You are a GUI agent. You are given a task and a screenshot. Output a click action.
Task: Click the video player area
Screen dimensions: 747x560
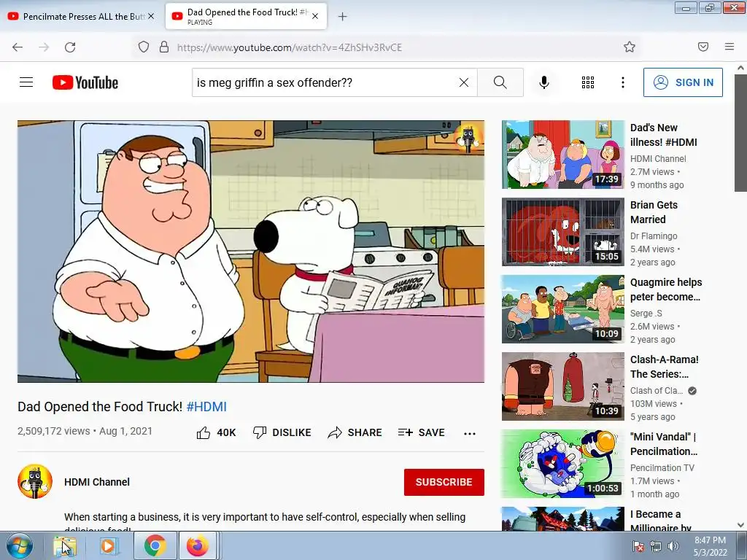tap(251, 252)
